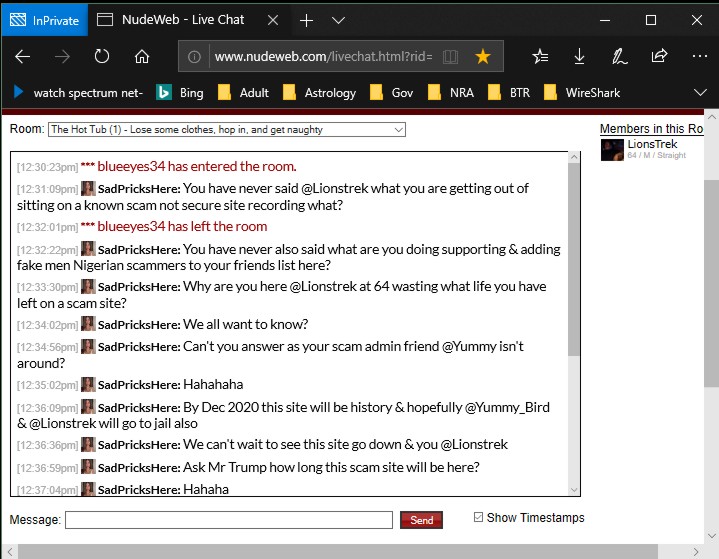The height and width of the screenshot is (559, 719).
Task: Click the Message text input field
Action: (x=229, y=520)
